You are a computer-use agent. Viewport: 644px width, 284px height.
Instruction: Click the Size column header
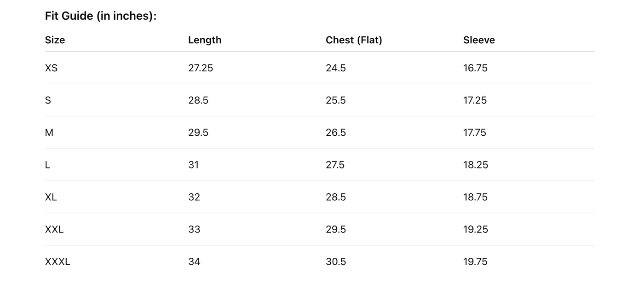click(x=55, y=40)
